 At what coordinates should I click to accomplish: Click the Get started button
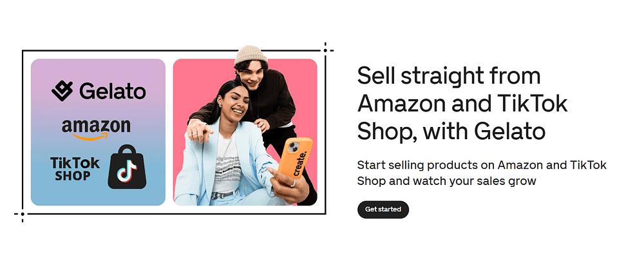[383, 209]
